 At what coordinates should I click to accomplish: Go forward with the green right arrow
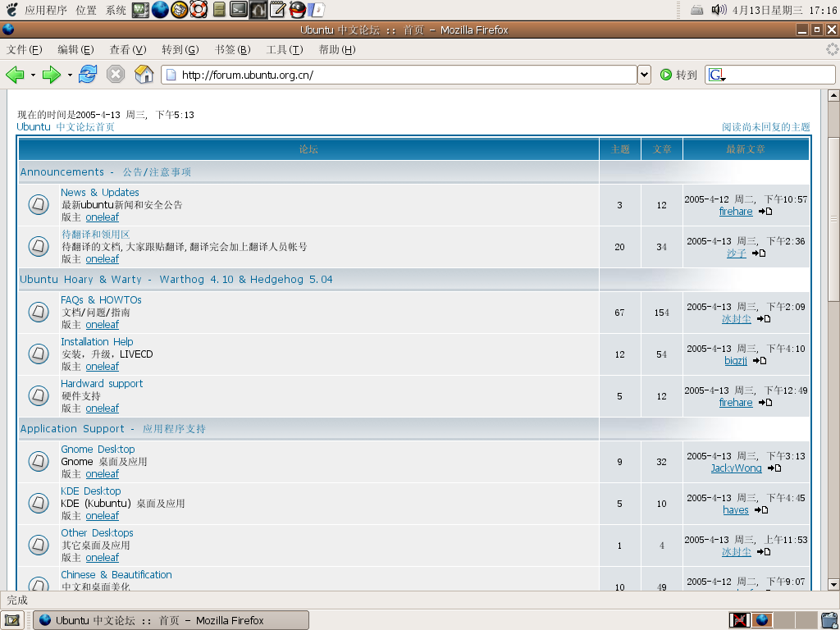[52, 75]
